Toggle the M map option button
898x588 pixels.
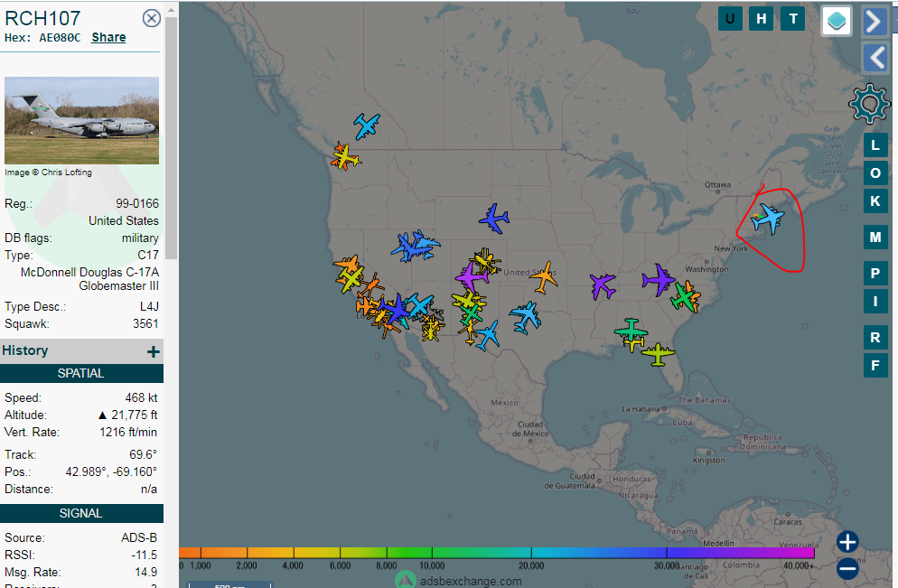pos(875,237)
